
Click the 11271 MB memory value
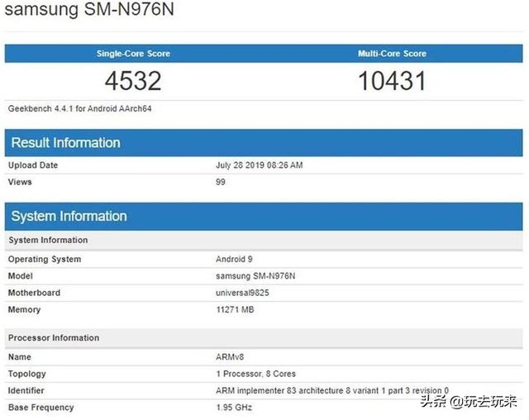click(x=235, y=310)
